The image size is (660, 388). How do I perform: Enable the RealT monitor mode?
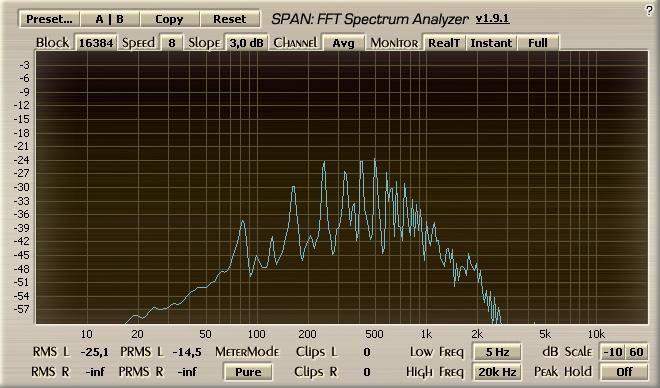point(444,43)
